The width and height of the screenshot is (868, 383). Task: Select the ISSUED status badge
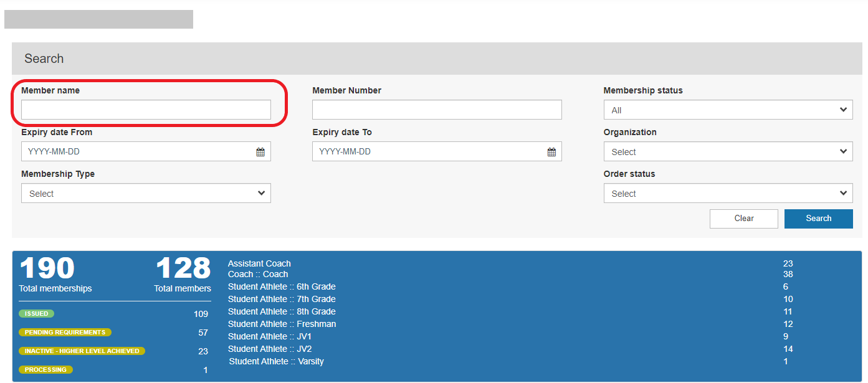tap(37, 314)
